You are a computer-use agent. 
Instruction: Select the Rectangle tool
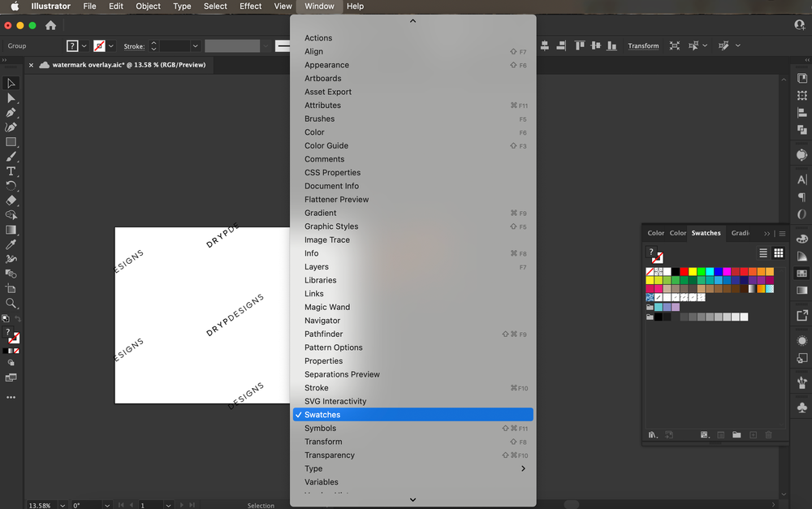pos(11,141)
